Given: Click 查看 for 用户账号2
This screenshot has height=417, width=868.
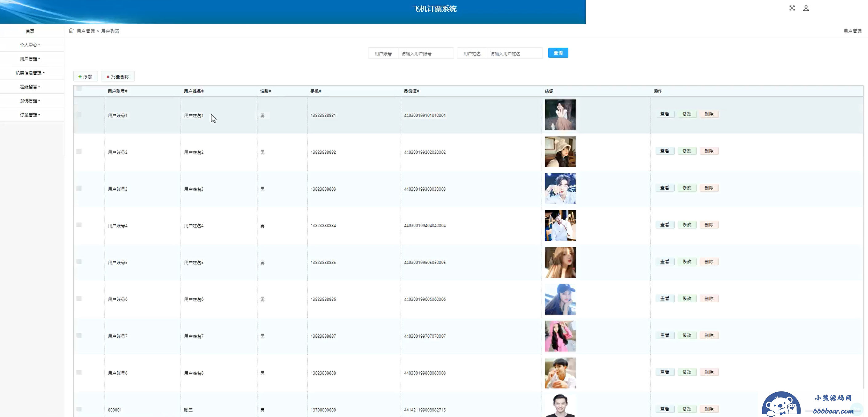Looking at the screenshot, I should (x=665, y=151).
